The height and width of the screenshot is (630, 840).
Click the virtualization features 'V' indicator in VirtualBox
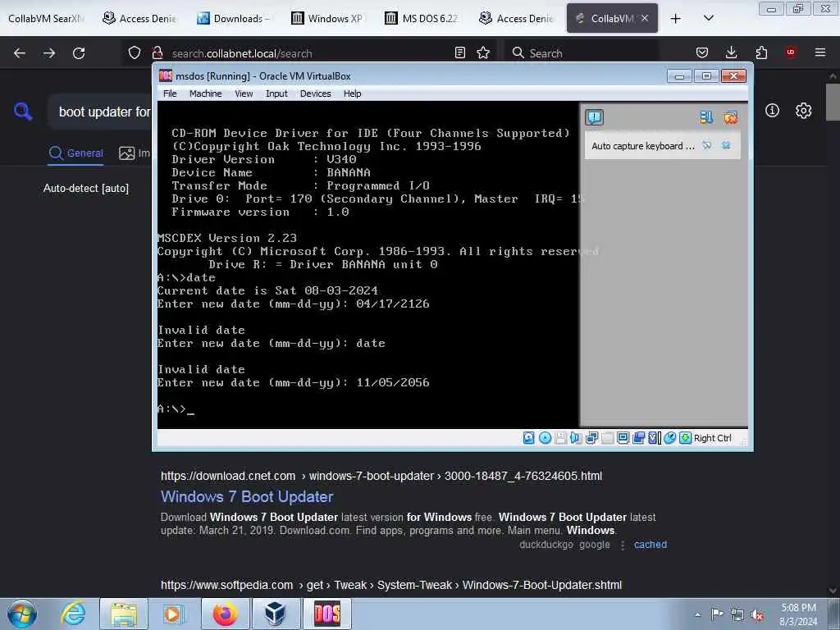tap(654, 438)
